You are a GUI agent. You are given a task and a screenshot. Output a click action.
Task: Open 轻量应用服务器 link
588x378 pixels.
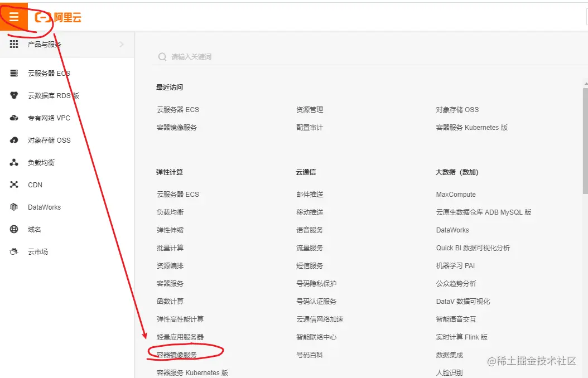pyautogui.click(x=180, y=337)
